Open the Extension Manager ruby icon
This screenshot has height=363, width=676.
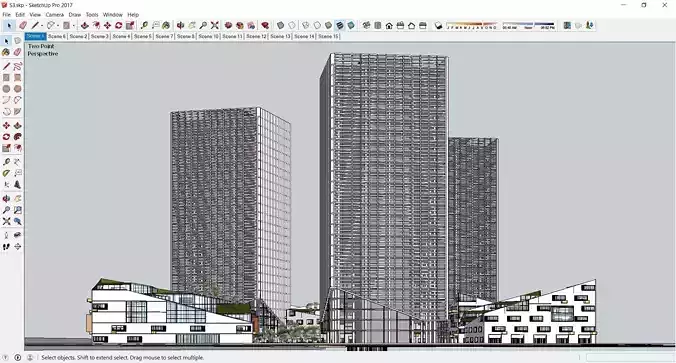tap(265, 25)
